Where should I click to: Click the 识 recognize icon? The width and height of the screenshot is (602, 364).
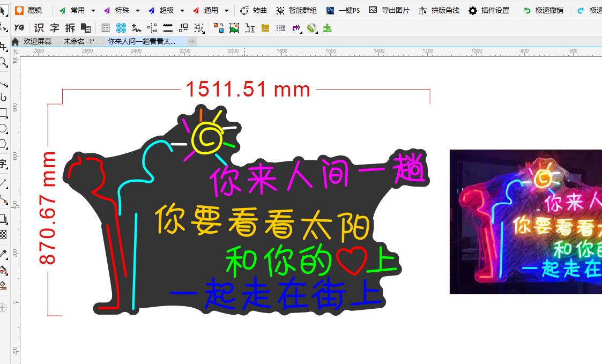pyautogui.click(x=39, y=28)
